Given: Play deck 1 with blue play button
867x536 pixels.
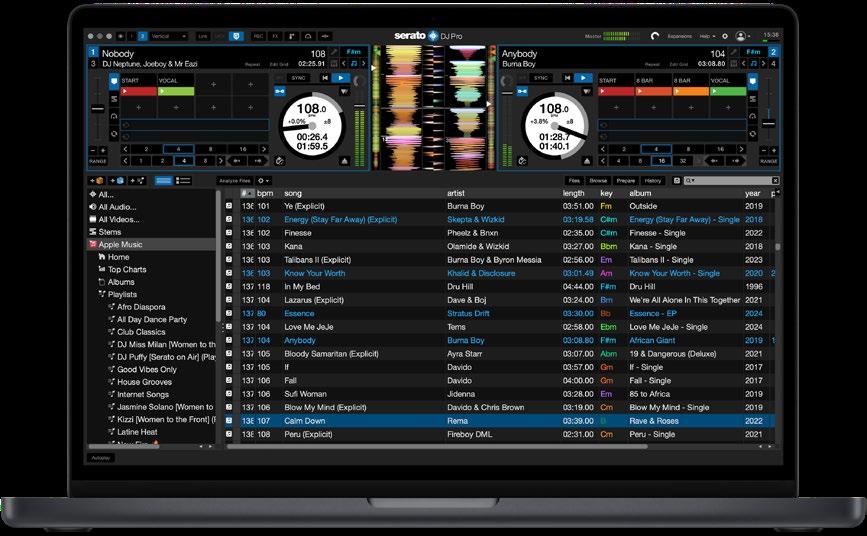Looking at the screenshot, I should (x=341, y=78).
